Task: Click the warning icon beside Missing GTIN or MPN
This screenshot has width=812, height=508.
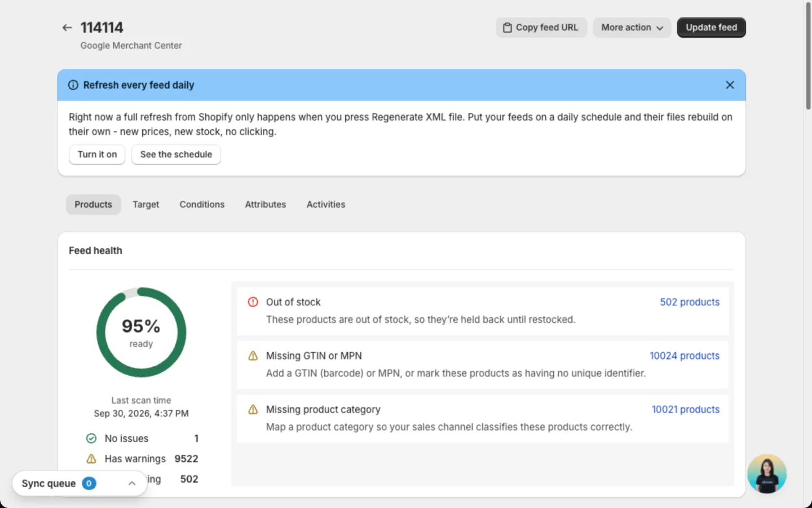Action: click(x=253, y=356)
